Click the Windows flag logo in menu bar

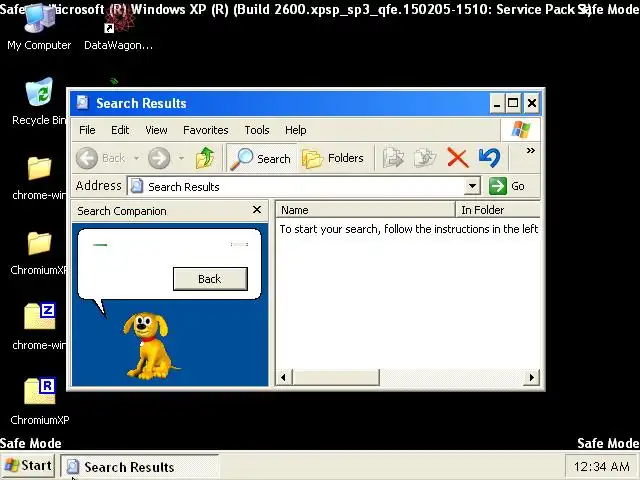coord(521,130)
